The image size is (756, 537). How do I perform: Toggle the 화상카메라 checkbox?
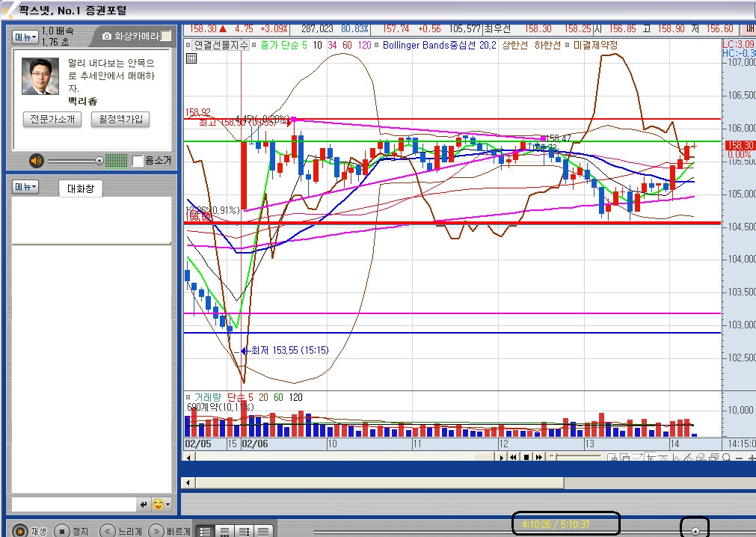click(x=166, y=36)
